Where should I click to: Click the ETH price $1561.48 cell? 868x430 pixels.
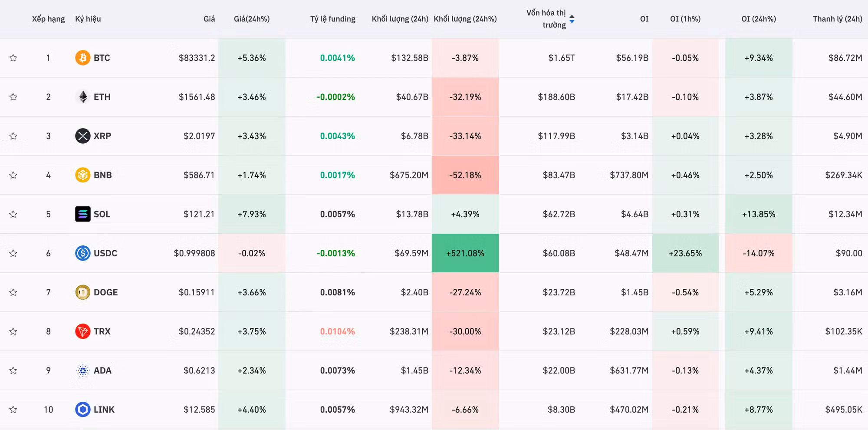tap(197, 97)
